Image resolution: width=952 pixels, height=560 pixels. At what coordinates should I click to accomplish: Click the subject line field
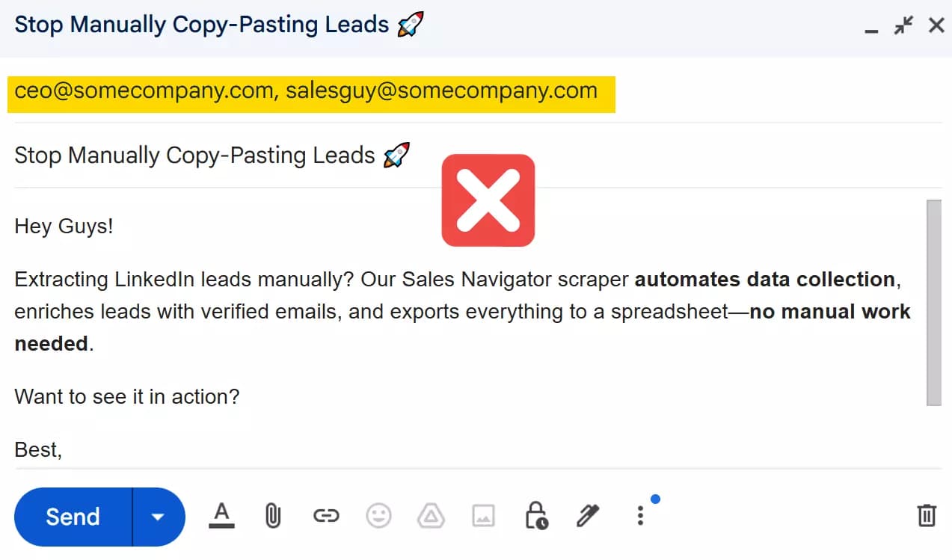tap(477, 156)
